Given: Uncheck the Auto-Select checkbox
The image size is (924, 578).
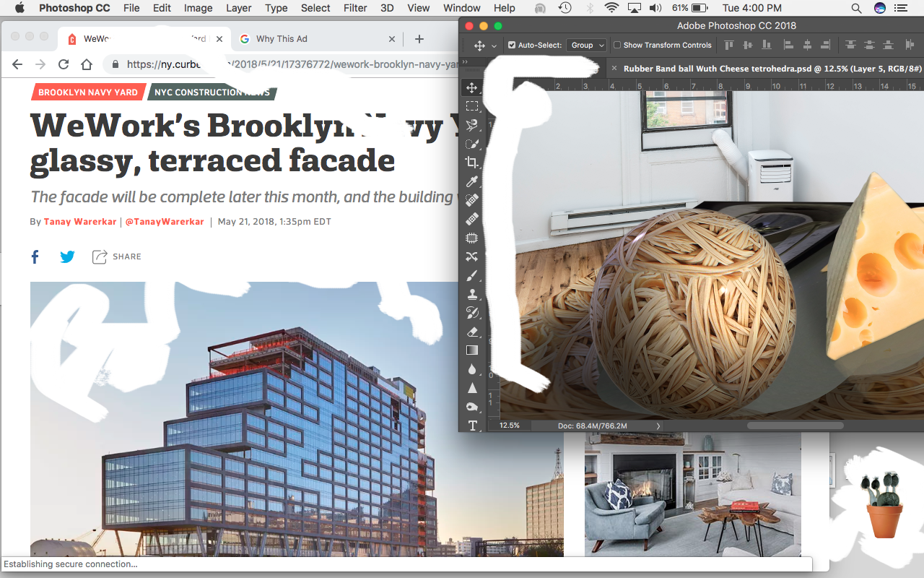Looking at the screenshot, I should click(512, 45).
